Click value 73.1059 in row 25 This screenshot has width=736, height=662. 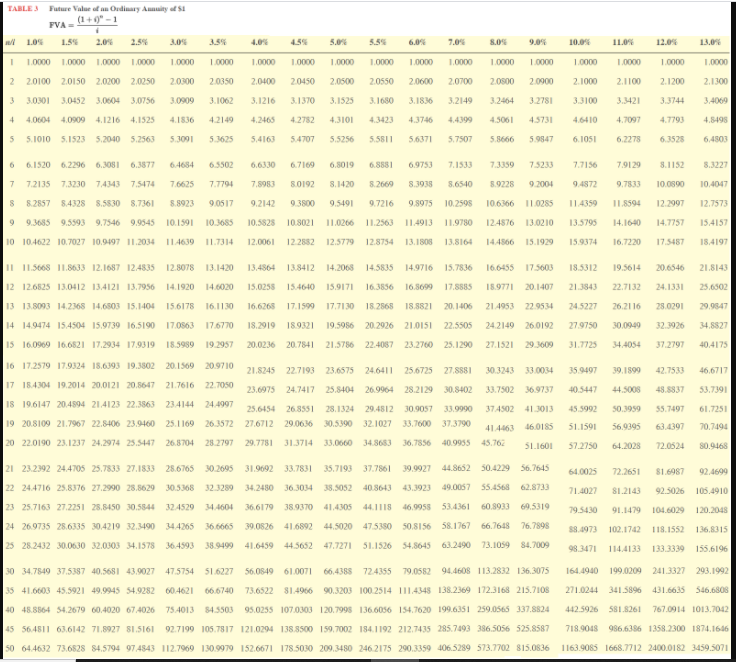(496, 546)
